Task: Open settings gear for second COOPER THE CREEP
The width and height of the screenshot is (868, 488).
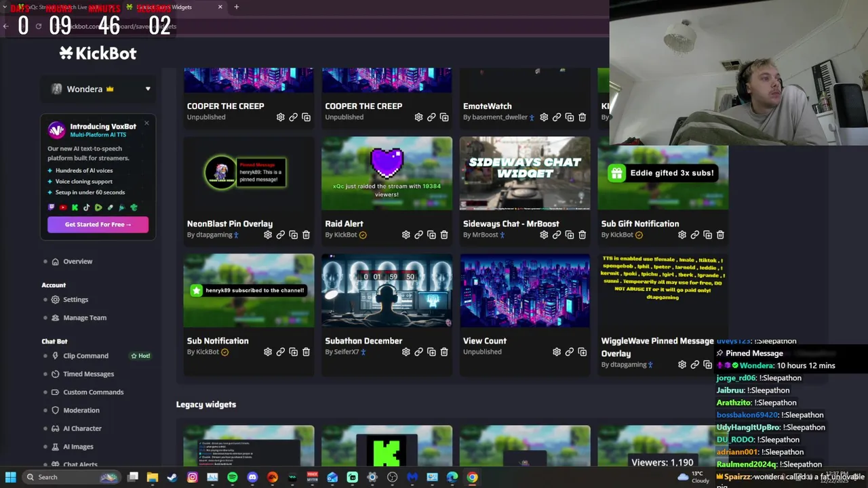Action: click(418, 117)
